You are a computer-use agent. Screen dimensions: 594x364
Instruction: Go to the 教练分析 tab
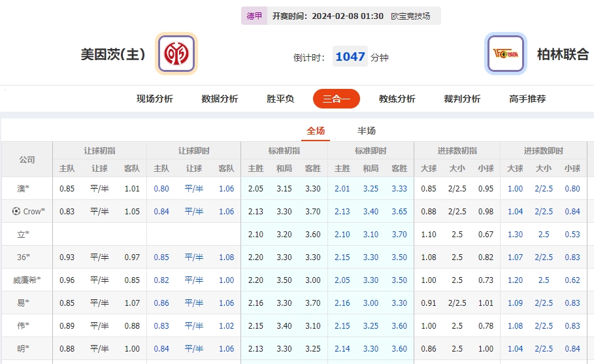tap(397, 99)
